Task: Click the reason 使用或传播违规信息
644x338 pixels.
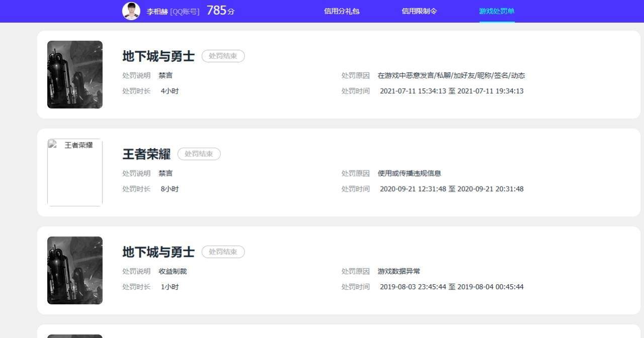Action: coord(409,173)
